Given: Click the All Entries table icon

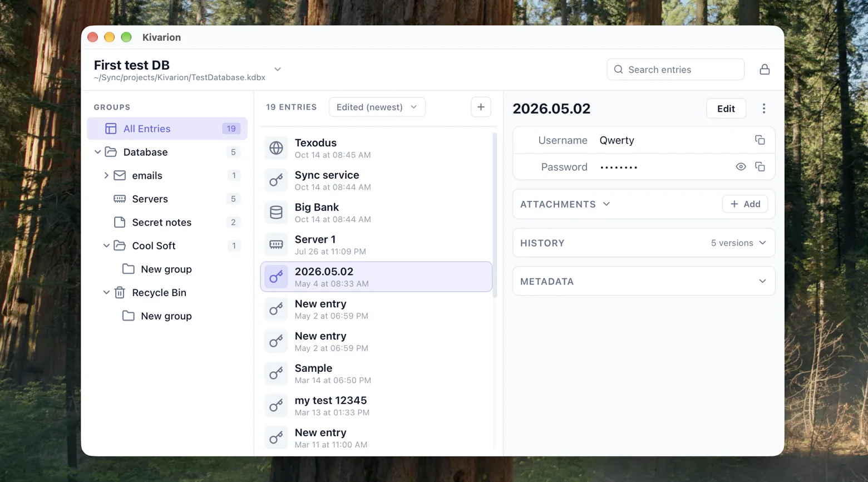Looking at the screenshot, I should (x=111, y=129).
